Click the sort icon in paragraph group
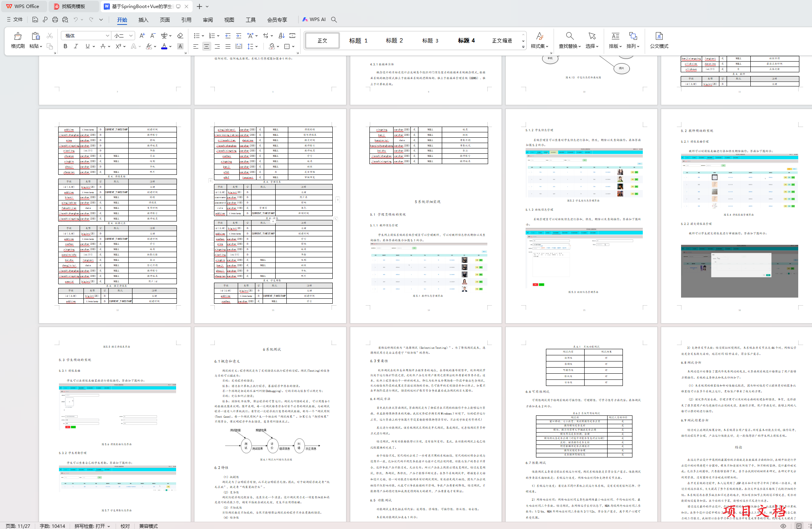This screenshot has height=529, width=812. [x=281, y=36]
